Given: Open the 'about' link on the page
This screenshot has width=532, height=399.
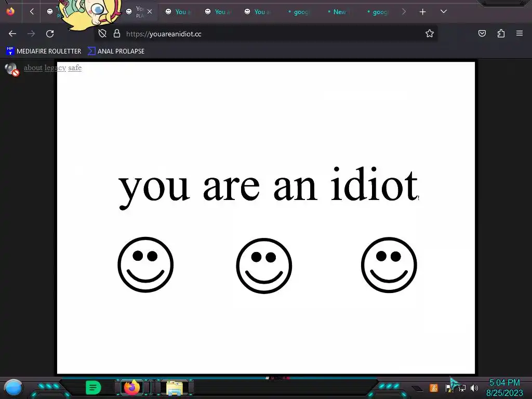Looking at the screenshot, I should coord(33,68).
